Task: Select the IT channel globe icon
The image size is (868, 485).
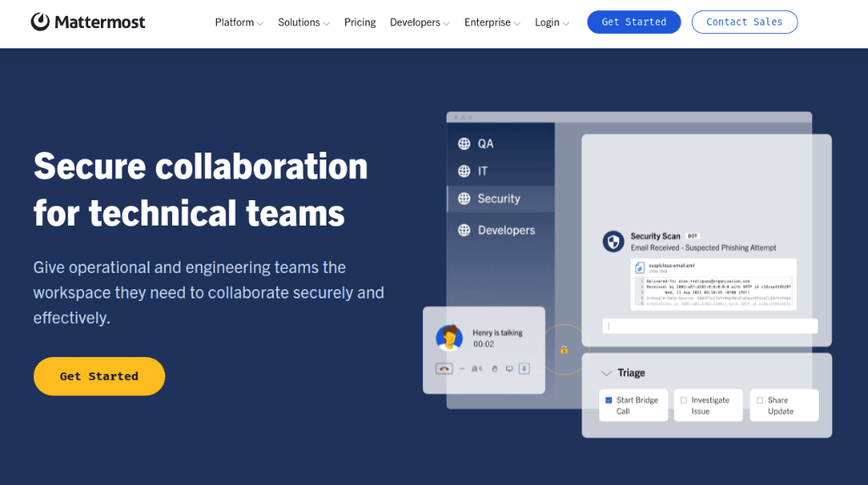Action: coord(464,171)
